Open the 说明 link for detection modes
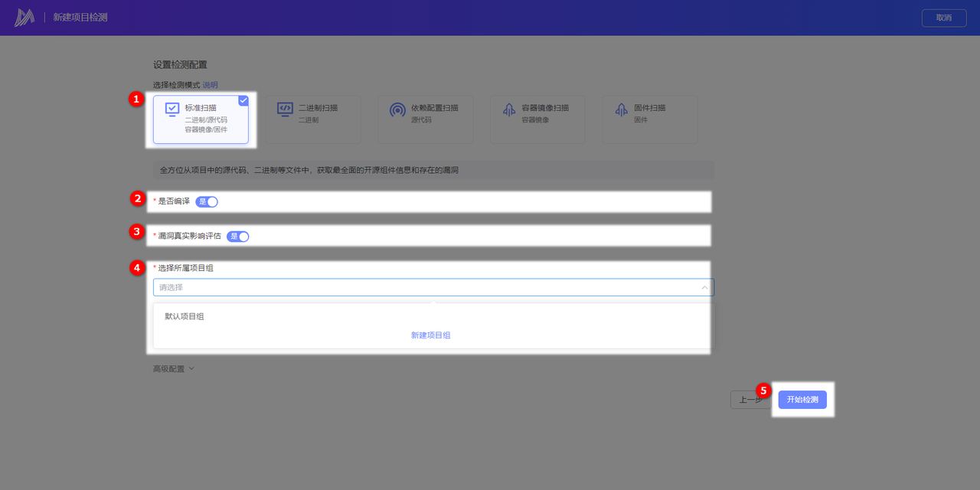 [210, 85]
